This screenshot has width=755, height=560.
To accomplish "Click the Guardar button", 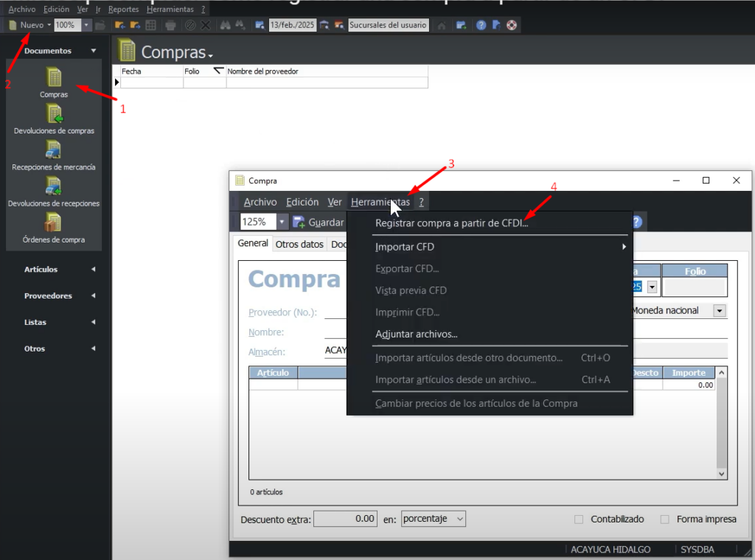I will click(x=319, y=222).
